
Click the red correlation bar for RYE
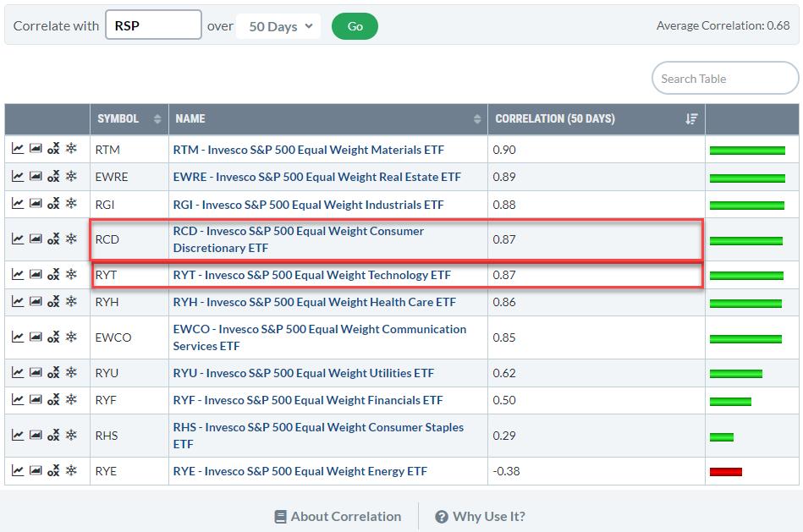726,472
